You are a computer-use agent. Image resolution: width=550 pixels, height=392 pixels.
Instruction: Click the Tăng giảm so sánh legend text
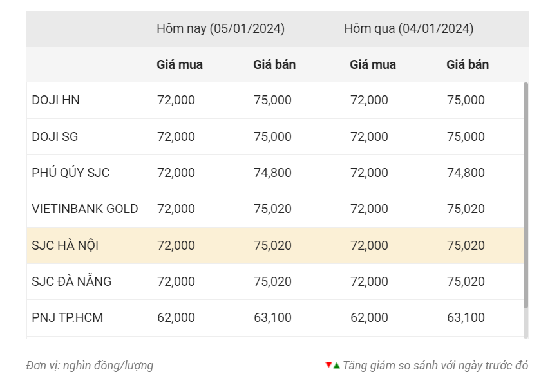click(435, 366)
